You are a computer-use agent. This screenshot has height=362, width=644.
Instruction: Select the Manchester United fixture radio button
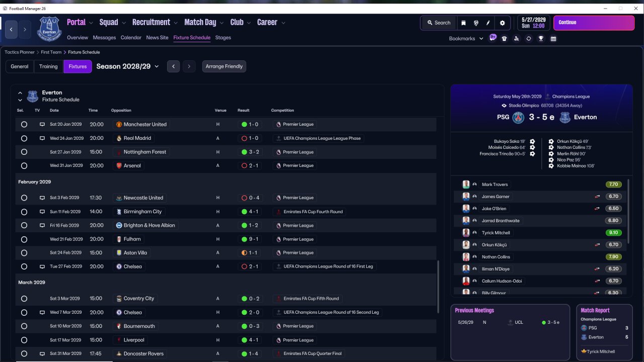point(24,124)
